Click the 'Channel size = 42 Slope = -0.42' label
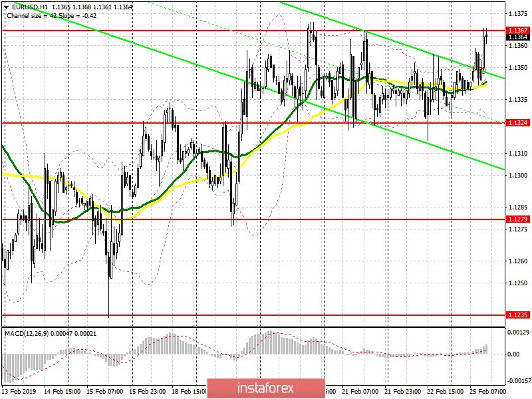 (x=52, y=15)
